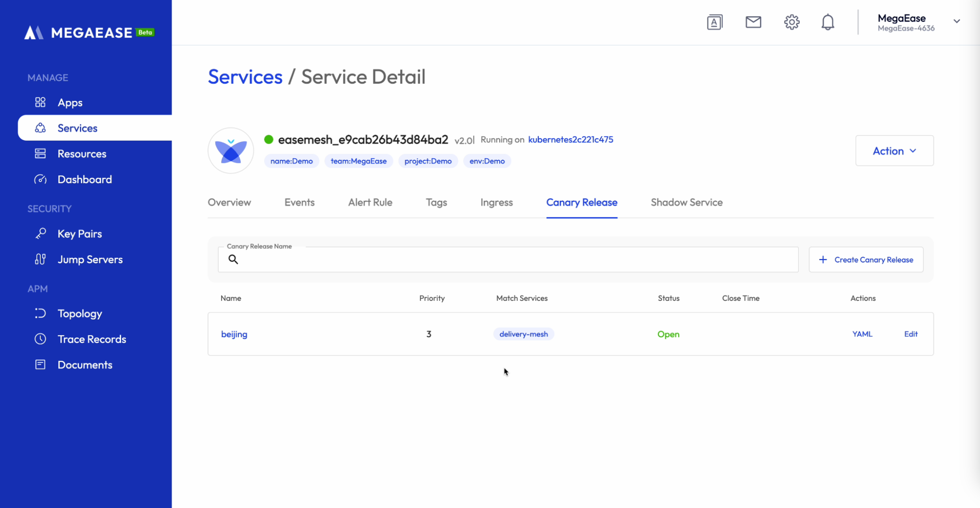The height and width of the screenshot is (508, 980).
Task: Open Documents in the sidebar menu
Action: (85, 364)
